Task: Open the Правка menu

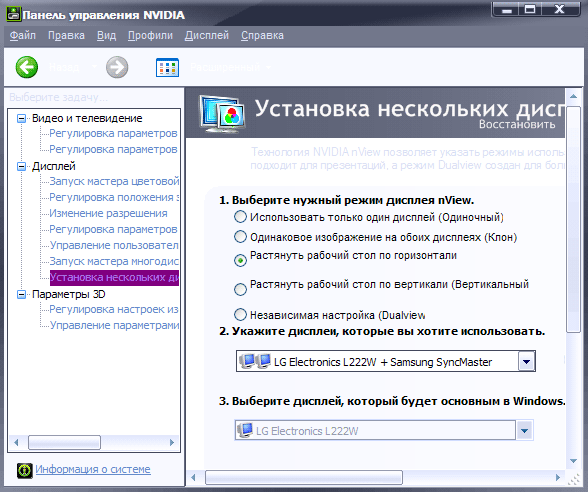Action: pyautogui.click(x=66, y=36)
